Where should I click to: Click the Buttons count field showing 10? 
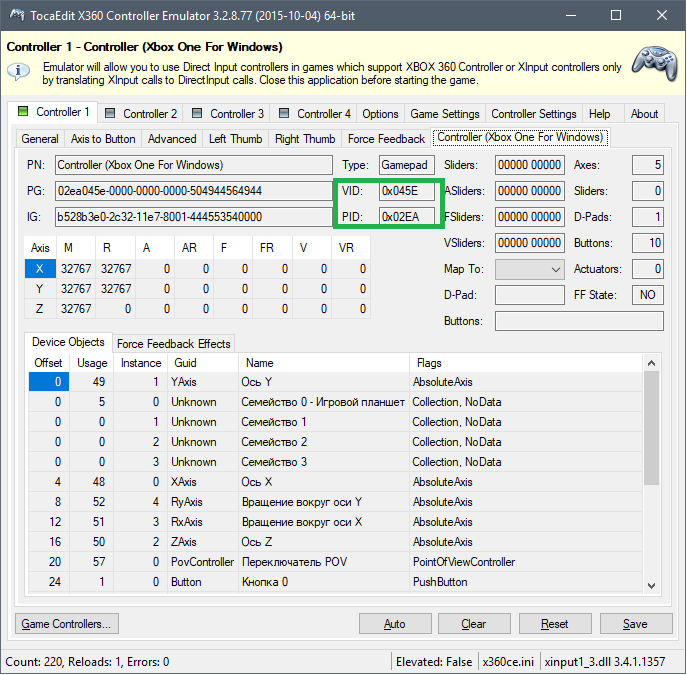coord(648,243)
